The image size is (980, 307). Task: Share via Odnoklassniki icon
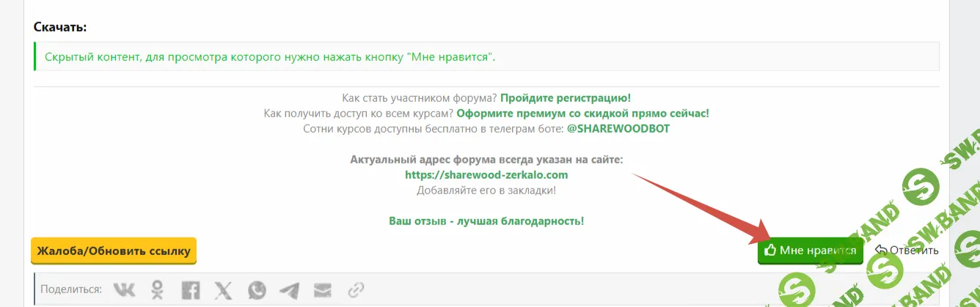158,290
